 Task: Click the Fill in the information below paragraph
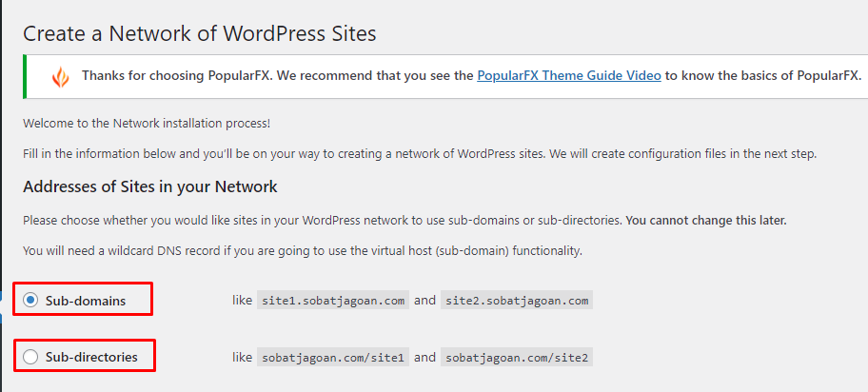tap(420, 154)
